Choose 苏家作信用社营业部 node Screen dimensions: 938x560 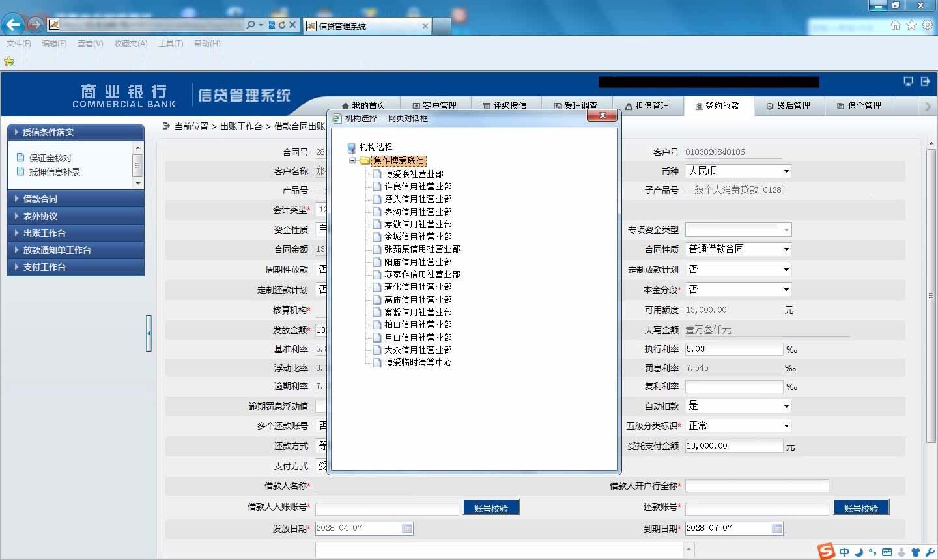point(422,274)
